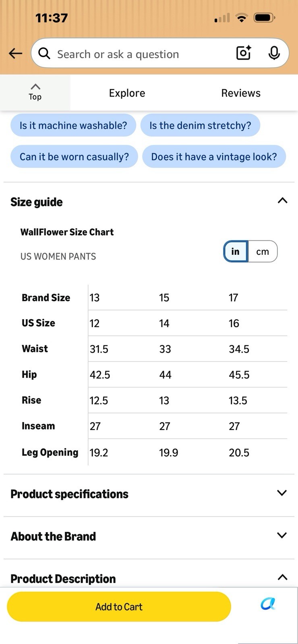The width and height of the screenshot is (298, 644).
Task: Ask 'Does it have a vintage look?'
Action: [214, 156]
